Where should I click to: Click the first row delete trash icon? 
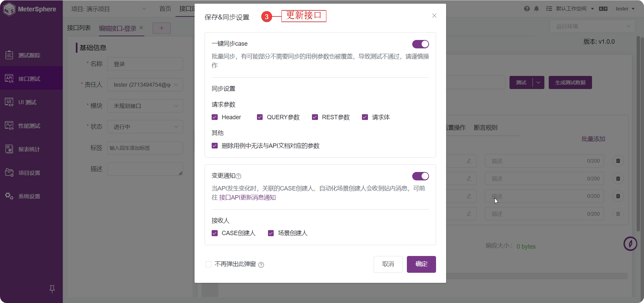click(x=618, y=161)
